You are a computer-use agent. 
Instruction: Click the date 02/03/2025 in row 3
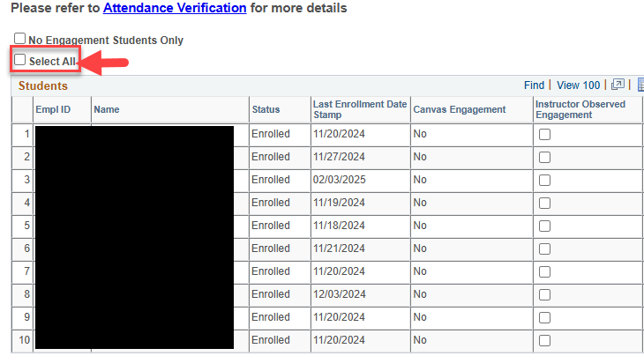coord(340,180)
